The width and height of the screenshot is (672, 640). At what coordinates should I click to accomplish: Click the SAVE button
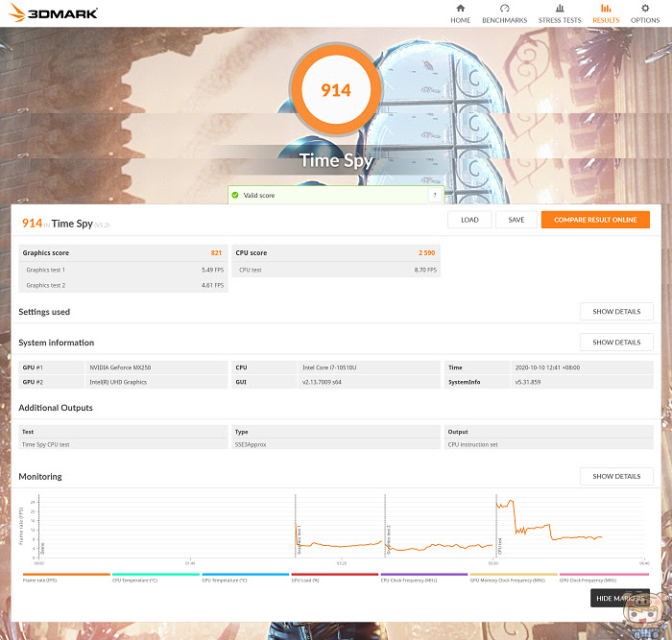[516, 220]
